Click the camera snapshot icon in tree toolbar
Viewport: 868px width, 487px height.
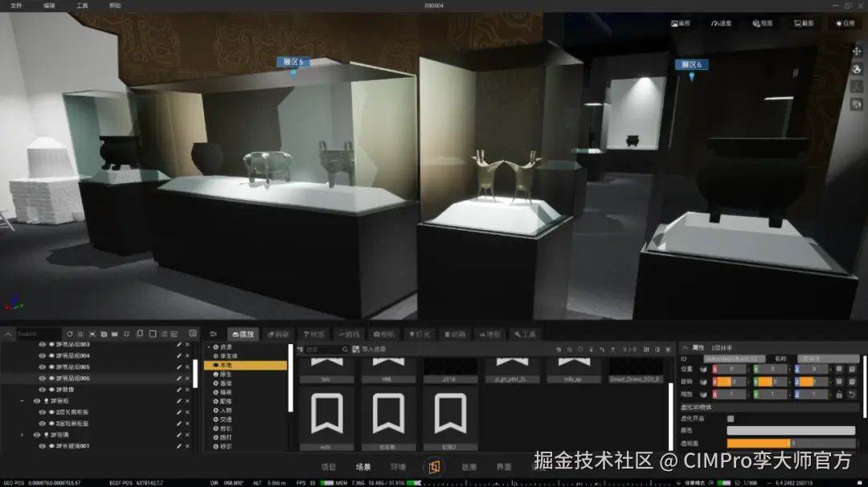click(104, 334)
